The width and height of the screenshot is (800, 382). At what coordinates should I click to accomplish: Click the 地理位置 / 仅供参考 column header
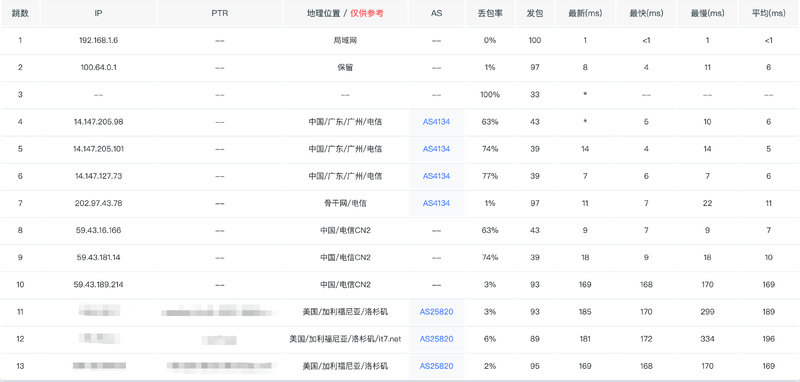345,14
